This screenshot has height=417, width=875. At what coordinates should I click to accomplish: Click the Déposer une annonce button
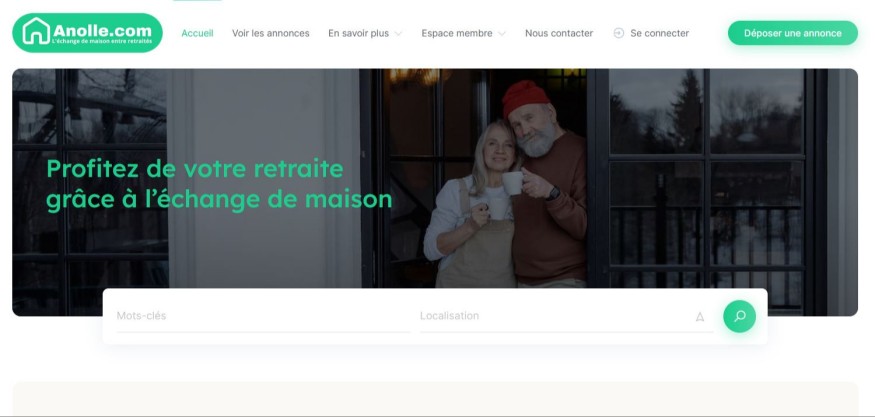(x=792, y=33)
